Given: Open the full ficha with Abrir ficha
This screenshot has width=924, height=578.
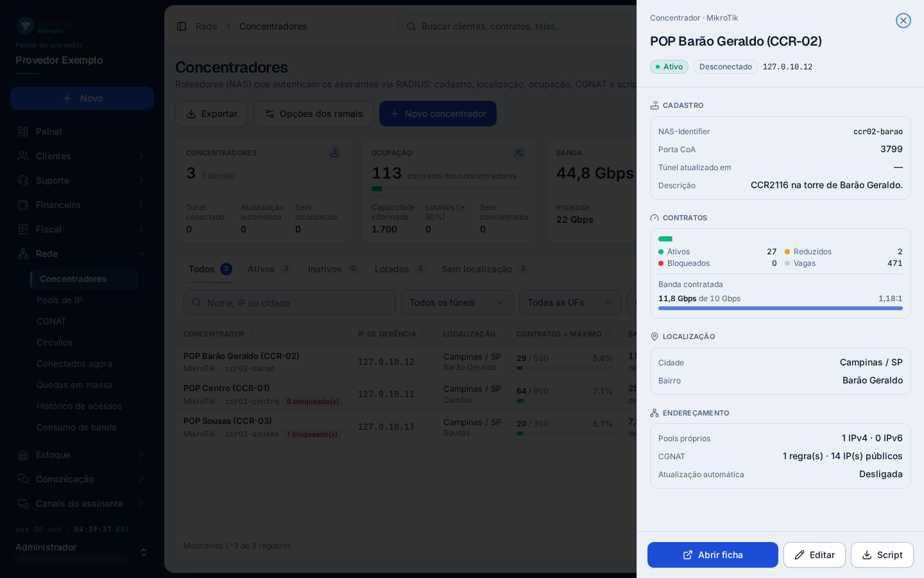Looking at the screenshot, I should [713, 555].
